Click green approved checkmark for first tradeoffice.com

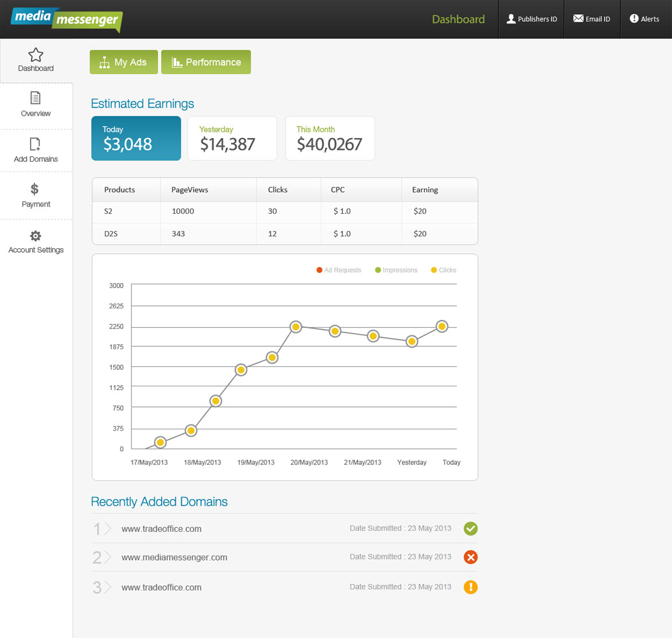[x=471, y=529]
